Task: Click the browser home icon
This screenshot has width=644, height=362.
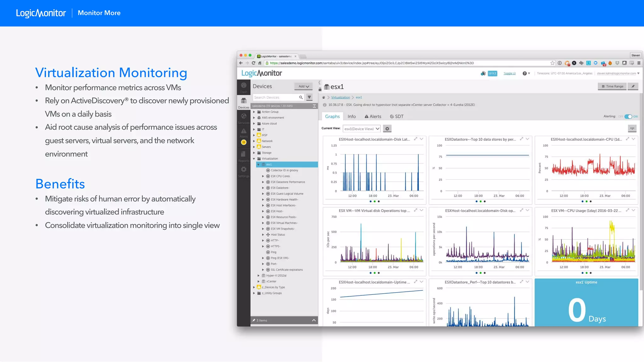Action: click(260, 63)
